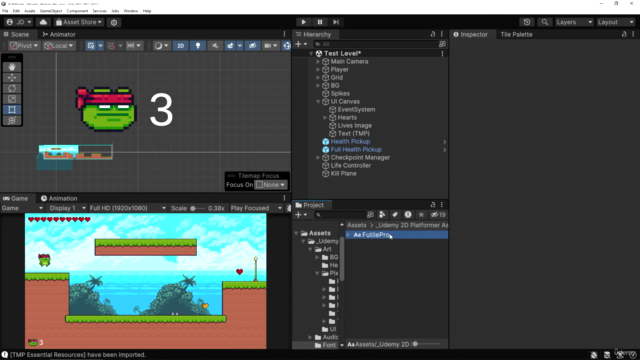Open the GameObject menu

point(51,11)
